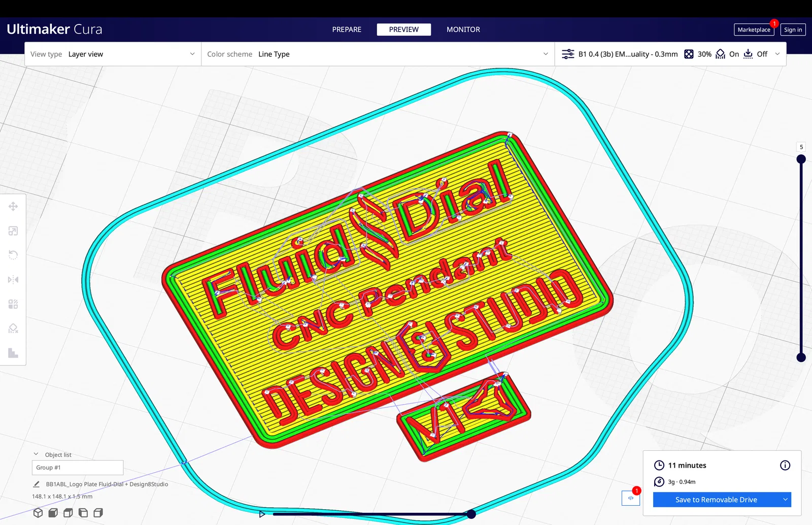
Task: Open the View type dropdown
Action: tap(113, 54)
